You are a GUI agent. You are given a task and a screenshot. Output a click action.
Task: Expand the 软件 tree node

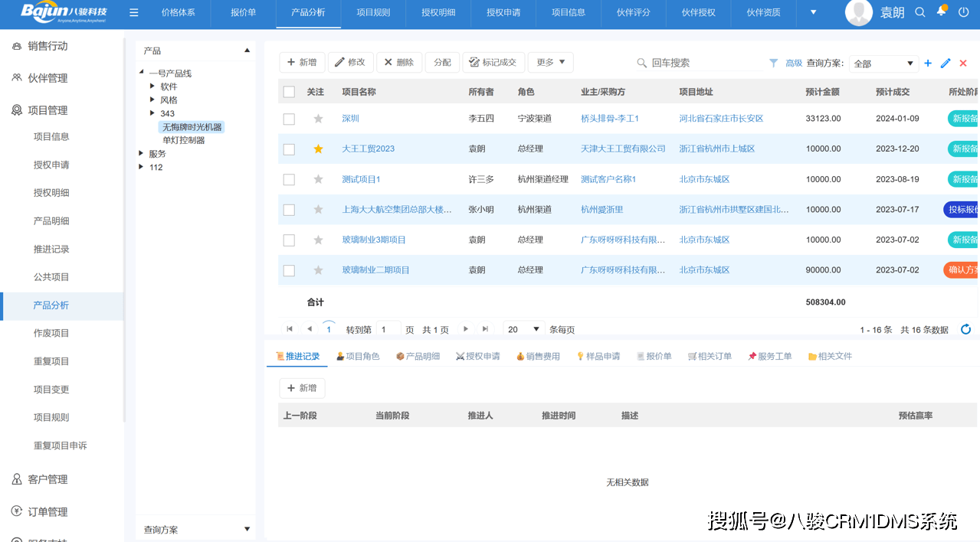click(x=152, y=87)
